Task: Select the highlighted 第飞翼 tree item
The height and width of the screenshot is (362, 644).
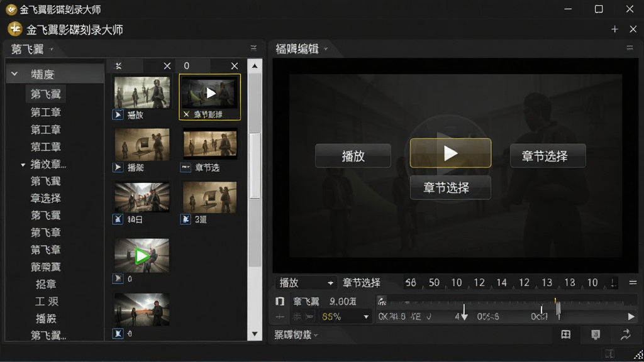Action: (45, 94)
